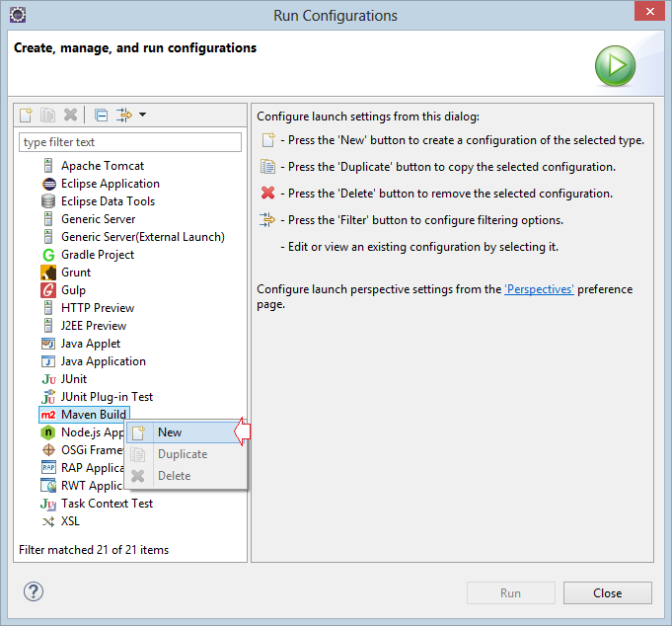Select 'Eclipse Application' configuration type
Screen dimensions: 672x626
point(111,184)
